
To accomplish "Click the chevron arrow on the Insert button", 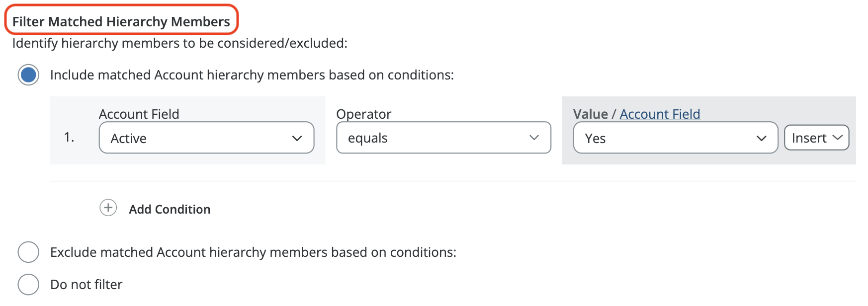I will coord(838,137).
